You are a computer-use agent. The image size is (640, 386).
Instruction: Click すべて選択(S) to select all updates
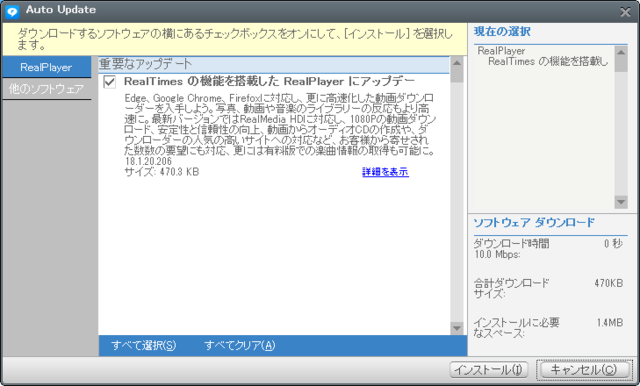point(144,346)
